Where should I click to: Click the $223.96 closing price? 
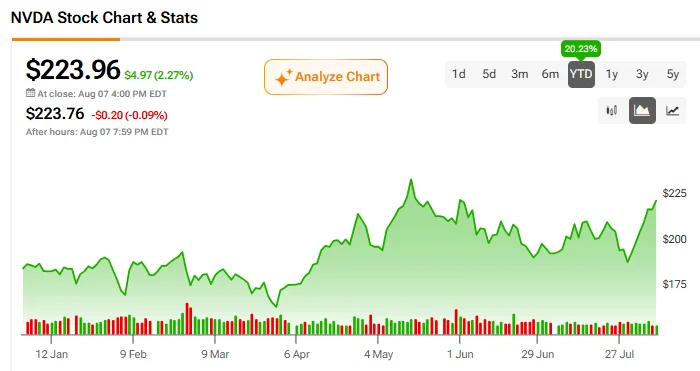(x=73, y=70)
